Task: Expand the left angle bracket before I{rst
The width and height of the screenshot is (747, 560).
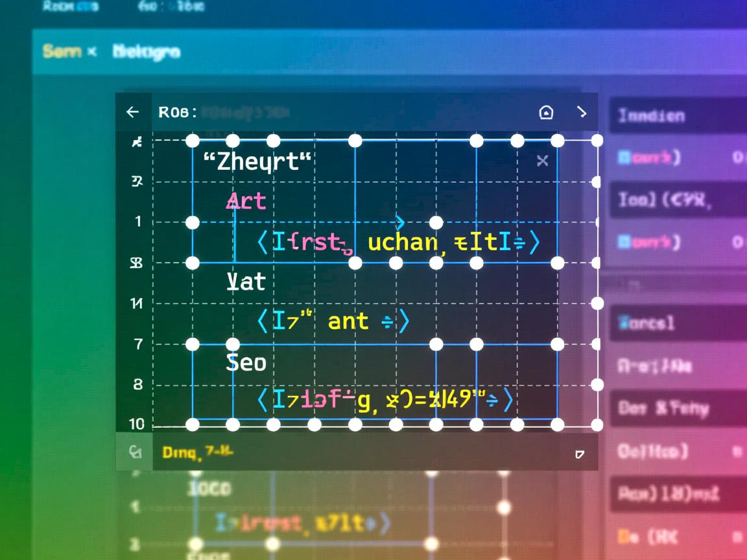Action: pos(262,242)
